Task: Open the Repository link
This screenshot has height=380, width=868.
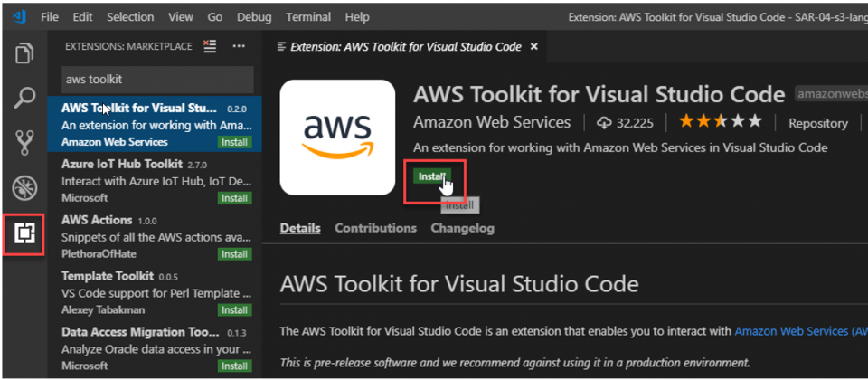Action: click(817, 123)
